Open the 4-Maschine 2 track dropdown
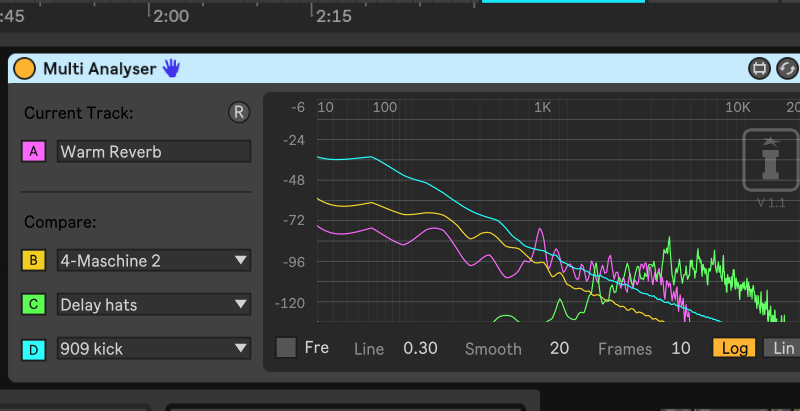Image resolution: width=800 pixels, height=411 pixels. (x=153, y=261)
